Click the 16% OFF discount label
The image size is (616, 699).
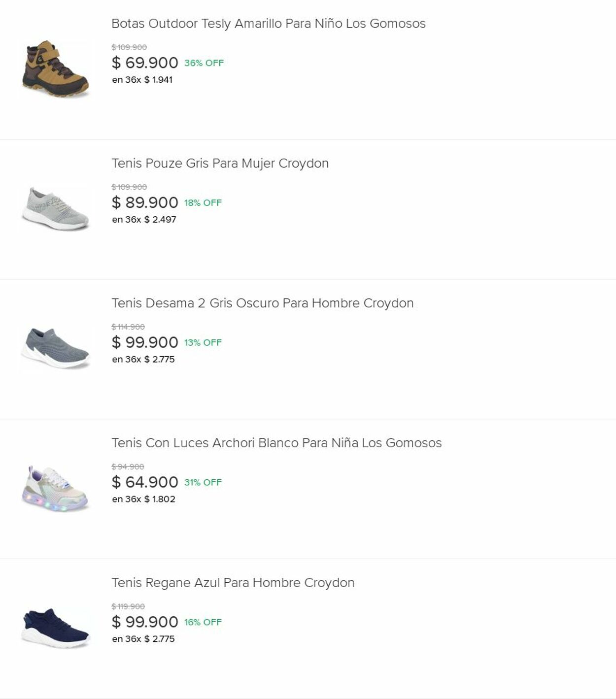[x=203, y=623]
